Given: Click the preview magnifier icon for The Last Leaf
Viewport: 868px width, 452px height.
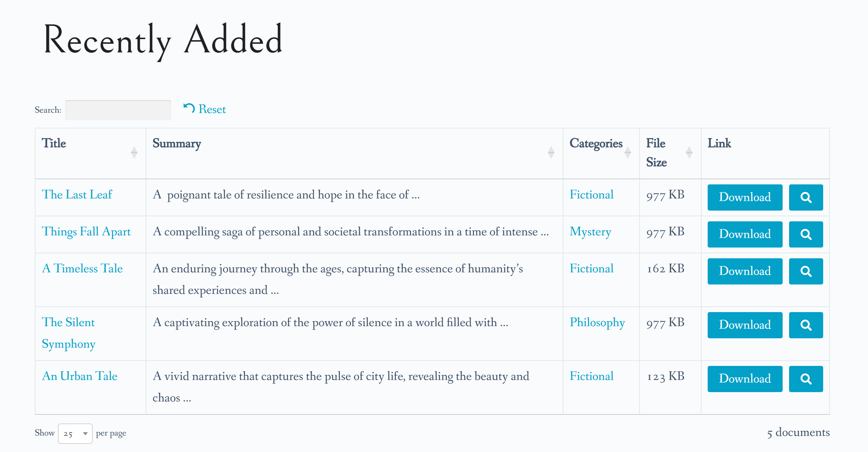Looking at the screenshot, I should [806, 197].
